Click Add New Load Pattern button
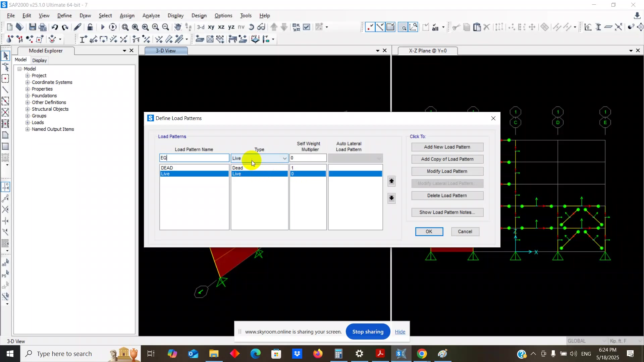This screenshot has width=644, height=362. coord(447,147)
